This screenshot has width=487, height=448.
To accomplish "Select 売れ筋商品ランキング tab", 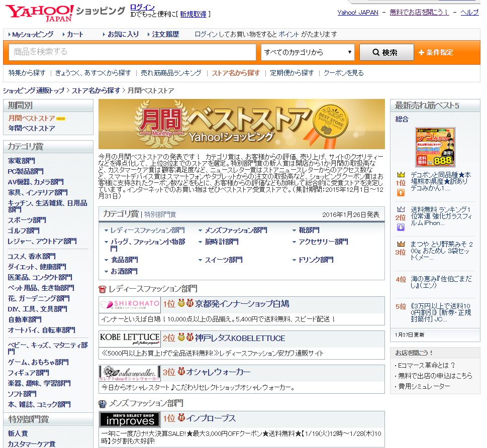I will point(171,73).
